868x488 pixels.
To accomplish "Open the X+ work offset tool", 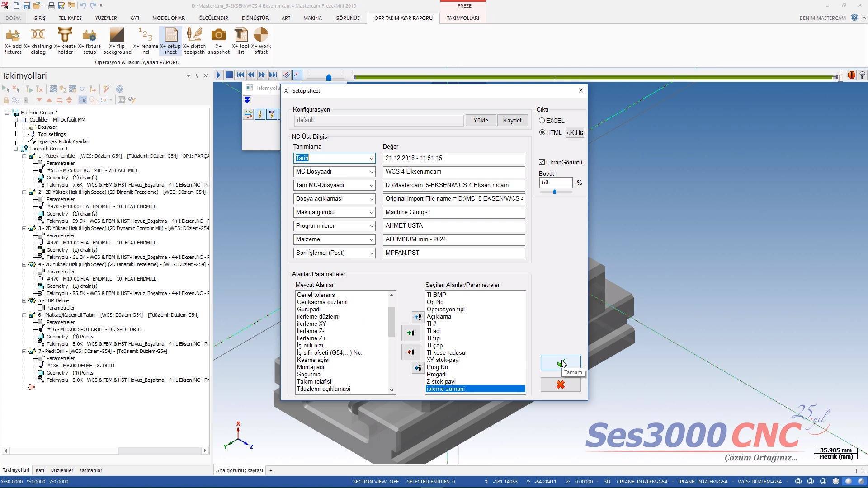I will [x=261, y=41].
